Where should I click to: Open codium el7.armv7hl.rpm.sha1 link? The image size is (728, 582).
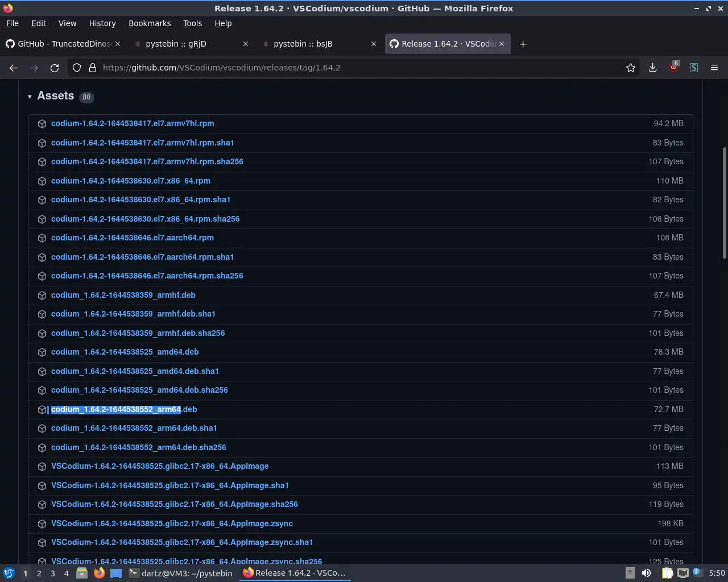(x=143, y=143)
